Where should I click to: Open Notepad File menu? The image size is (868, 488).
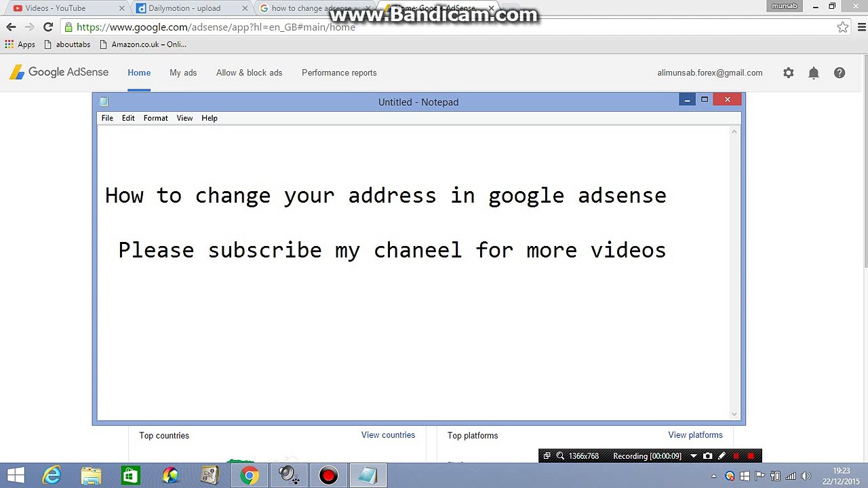click(107, 118)
